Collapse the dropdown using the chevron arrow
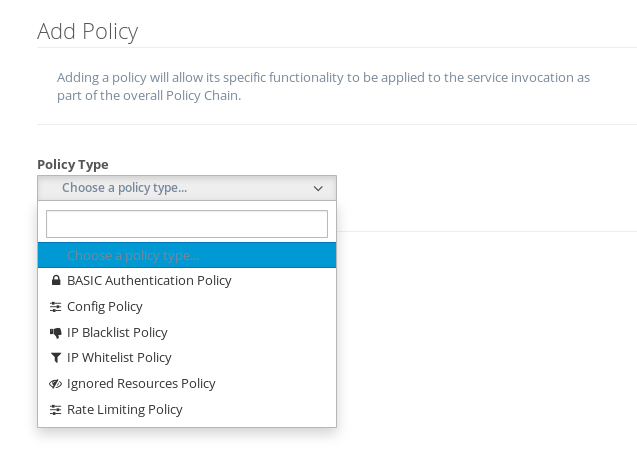 tap(318, 188)
